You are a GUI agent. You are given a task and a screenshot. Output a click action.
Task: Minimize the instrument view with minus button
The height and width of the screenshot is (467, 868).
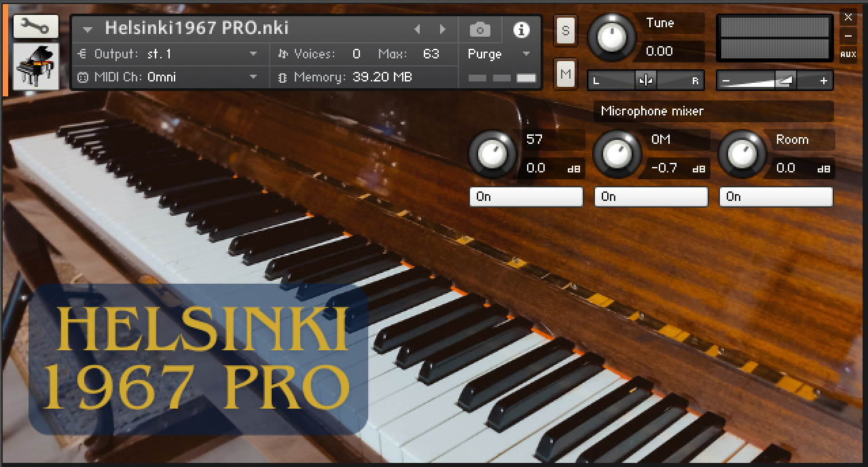tap(848, 36)
